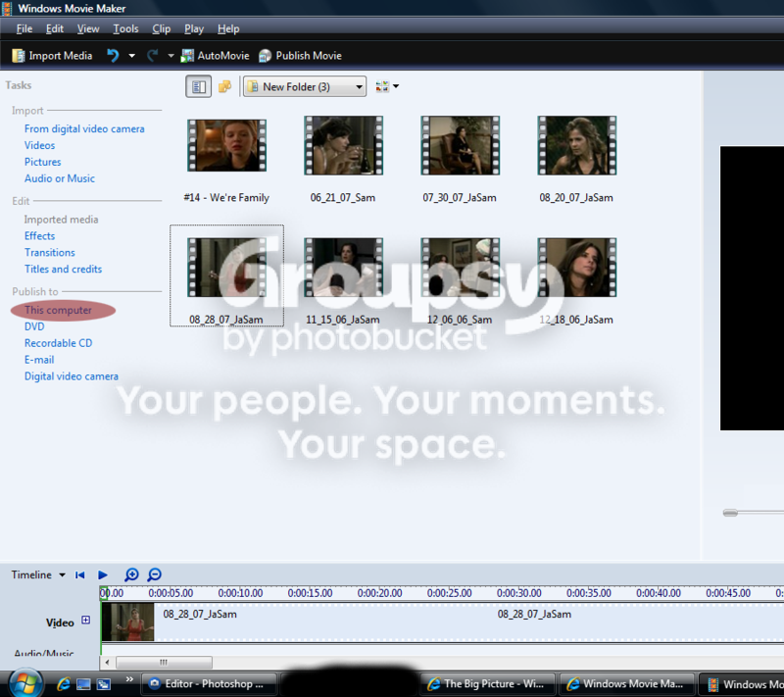
Task: Toggle the Tasks pane view button
Action: 199,86
